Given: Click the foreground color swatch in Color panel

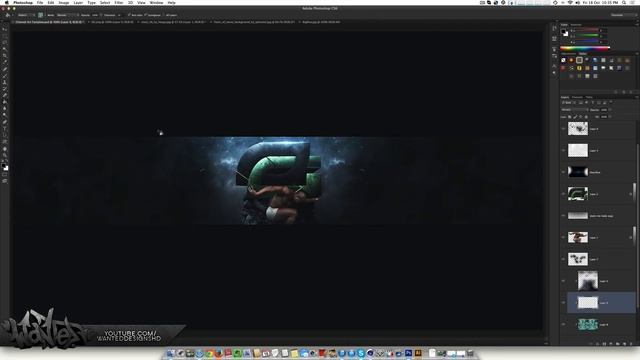Looking at the screenshot, I should click(563, 31).
